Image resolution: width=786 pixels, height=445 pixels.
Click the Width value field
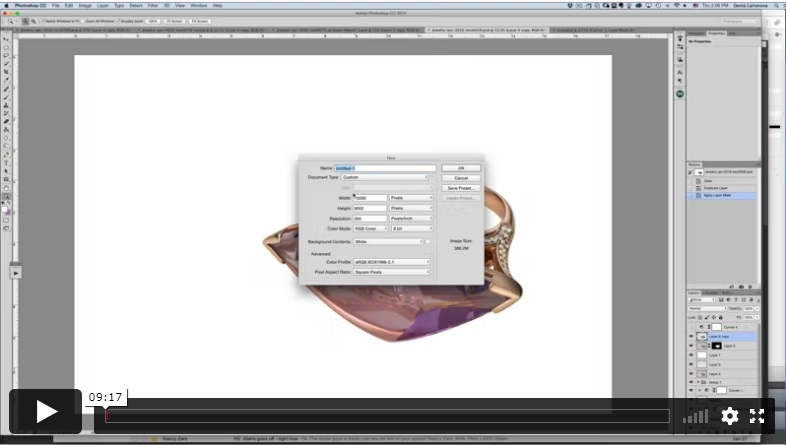point(370,198)
